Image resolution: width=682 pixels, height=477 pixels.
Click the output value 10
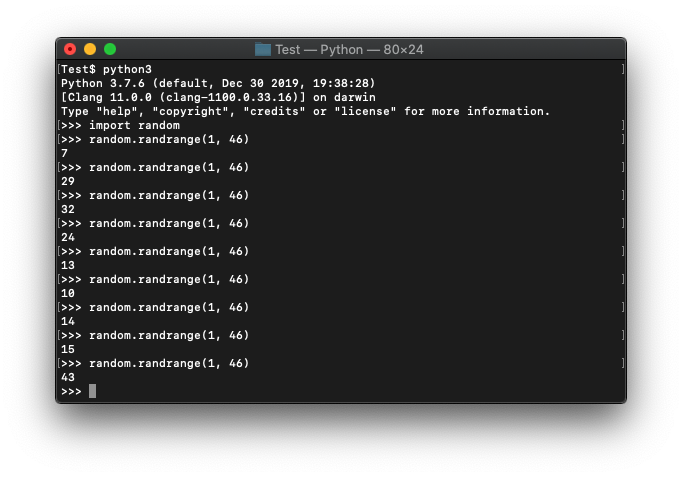(68, 293)
